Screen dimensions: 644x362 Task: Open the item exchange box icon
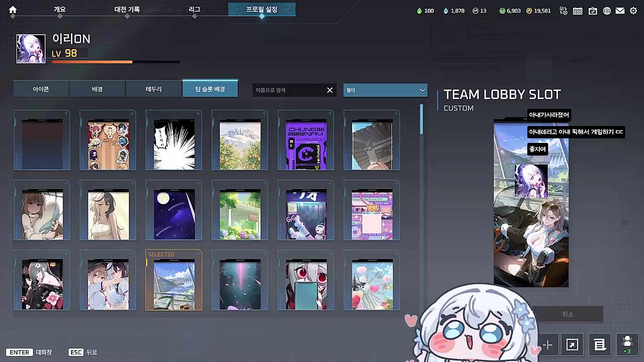[x=563, y=11]
